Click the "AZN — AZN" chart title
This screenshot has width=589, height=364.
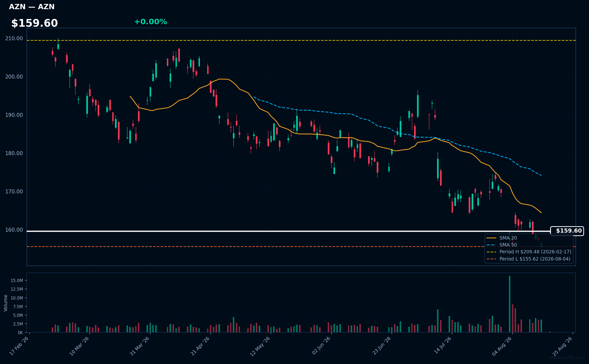32,7
